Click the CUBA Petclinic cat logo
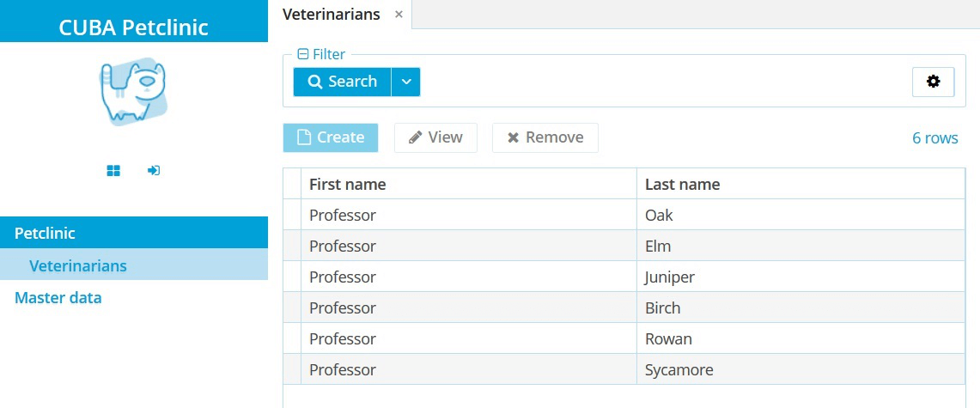This screenshot has width=980, height=408. coord(133,93)
